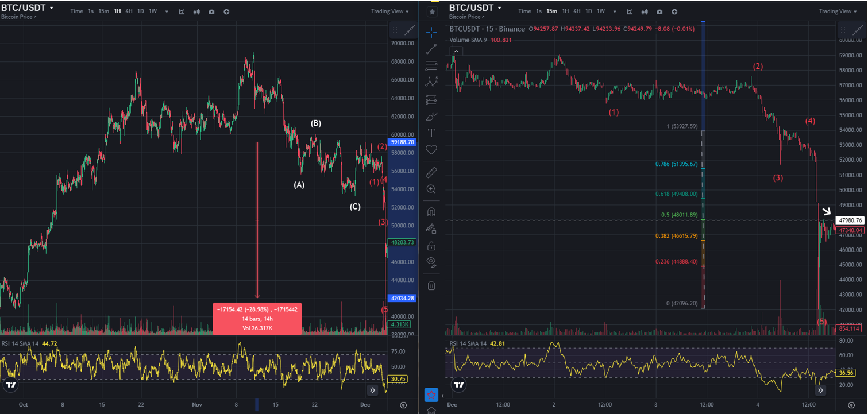Screen dimensions: 868x414
Task: Select the brush drawing tool
Action: [431, 116]
